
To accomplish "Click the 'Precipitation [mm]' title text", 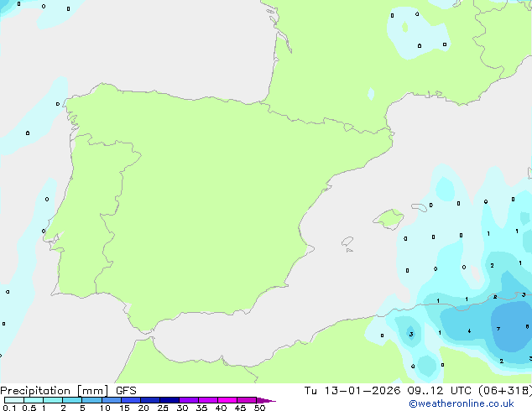I will click(55, 391).
